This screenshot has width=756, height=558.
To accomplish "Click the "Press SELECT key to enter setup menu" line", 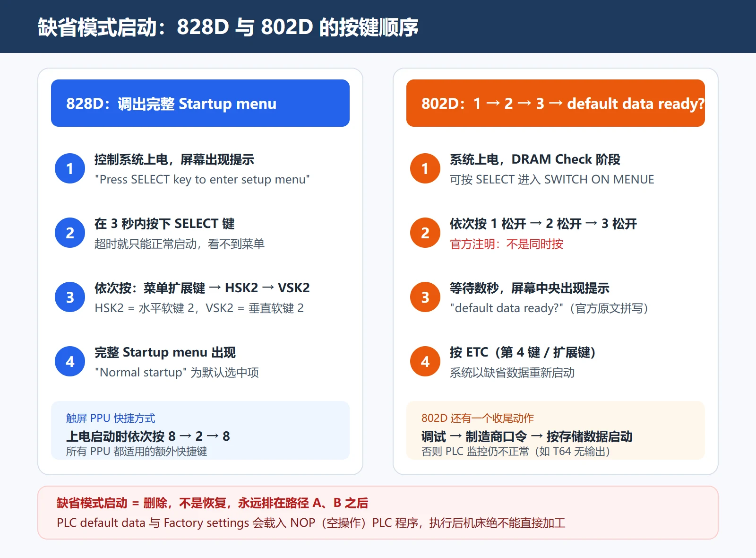I will click(x=202, y=180).
